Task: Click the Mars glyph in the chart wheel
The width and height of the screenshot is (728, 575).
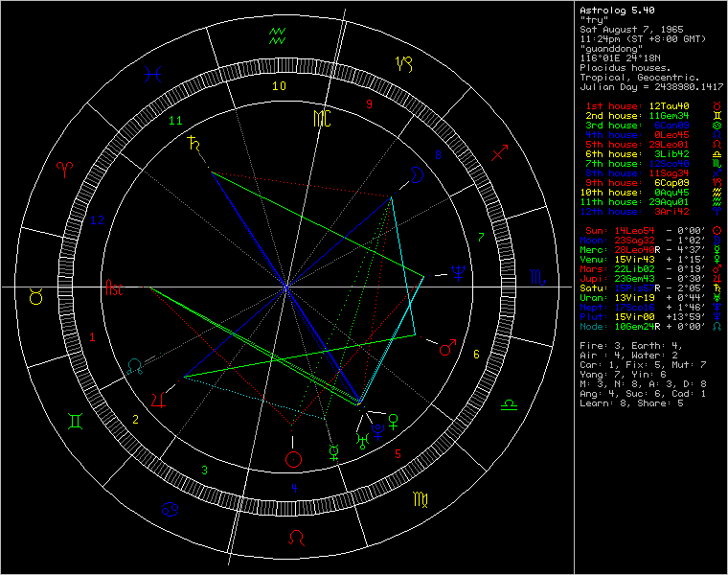Action: click(447, 347)
